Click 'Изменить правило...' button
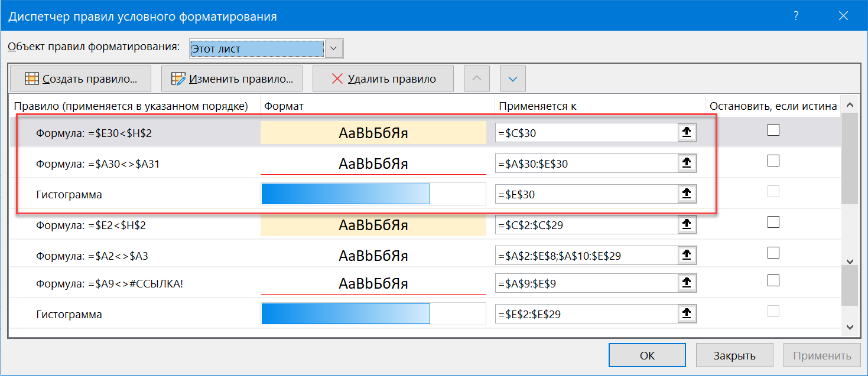 pos(232,79)
